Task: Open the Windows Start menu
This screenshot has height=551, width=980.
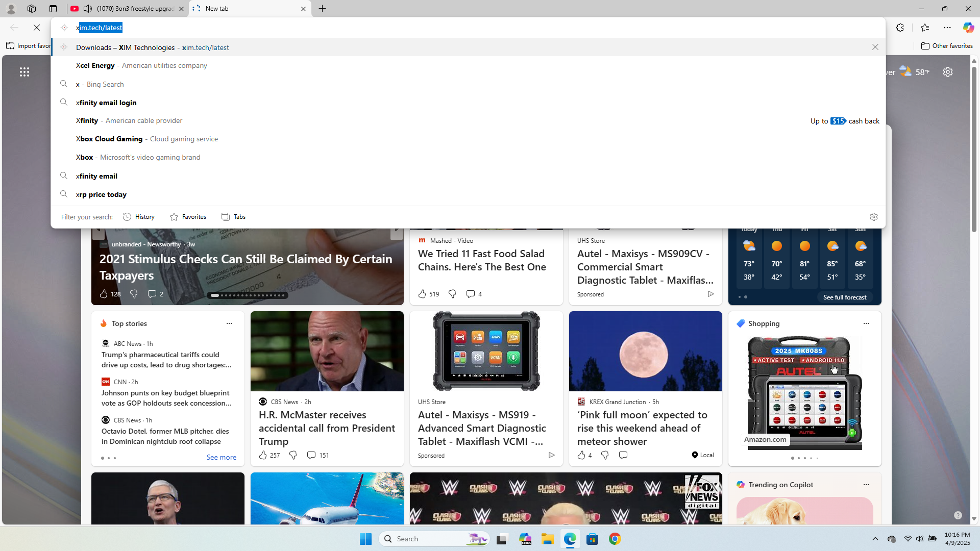Action: click(x=366, y=539)
